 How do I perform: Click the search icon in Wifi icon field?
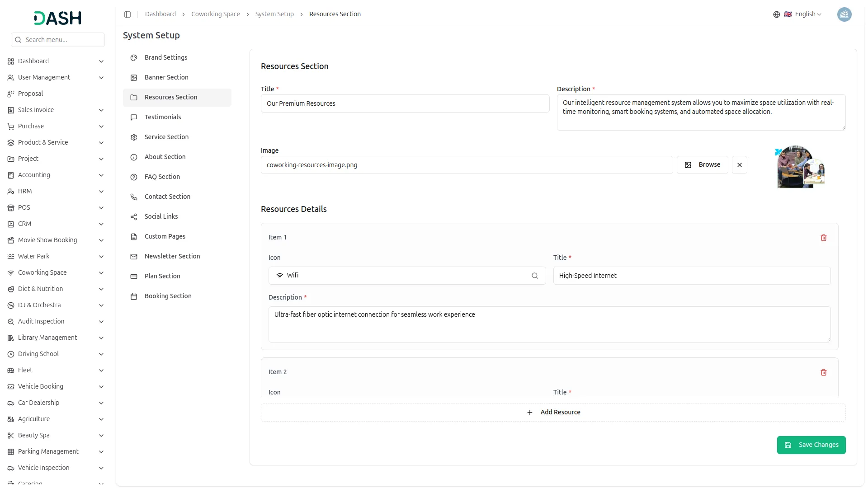click(534, 276)
